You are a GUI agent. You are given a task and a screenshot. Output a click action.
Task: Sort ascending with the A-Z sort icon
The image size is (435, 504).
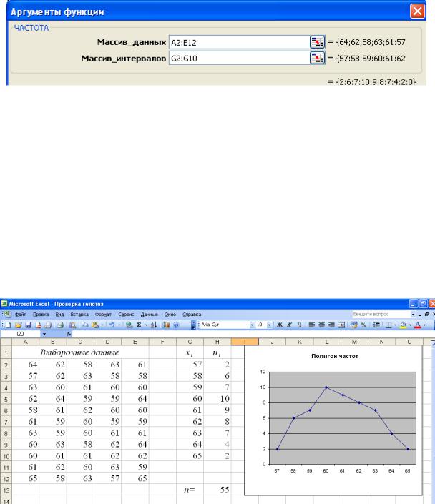coord(154,325)
